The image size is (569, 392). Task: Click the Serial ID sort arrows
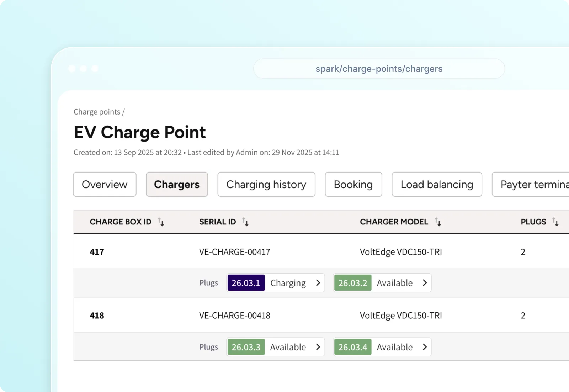[x=245, y=222]
